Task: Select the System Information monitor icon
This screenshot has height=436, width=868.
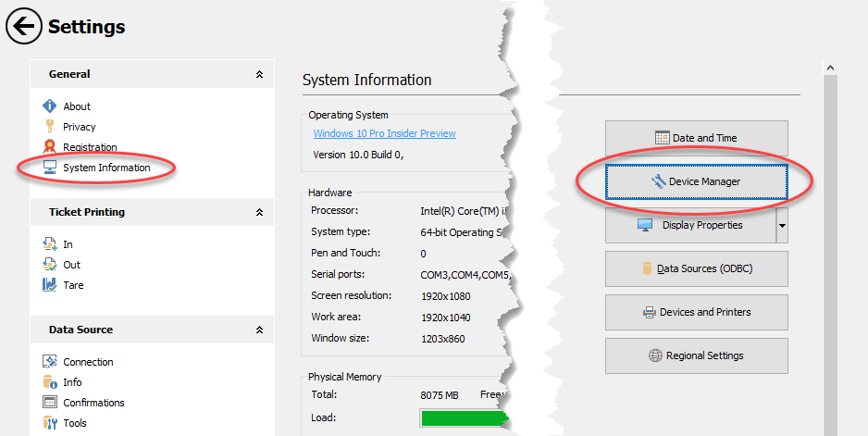Action: (50, 168)
